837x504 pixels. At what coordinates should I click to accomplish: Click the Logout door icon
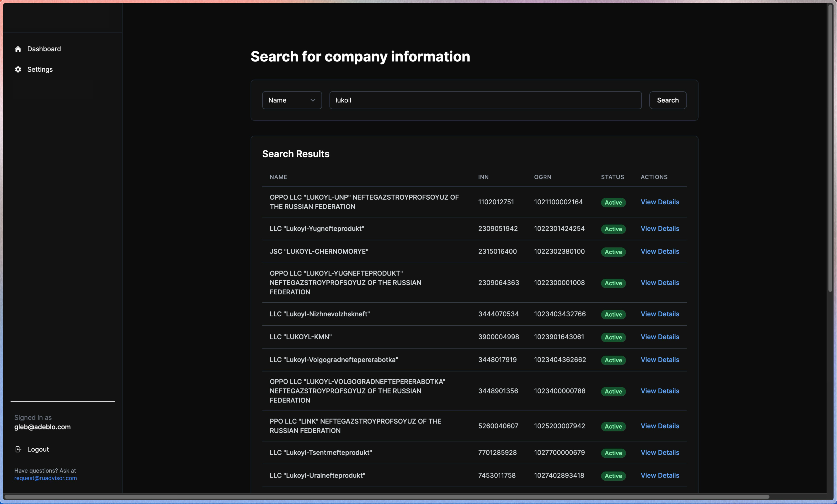pyautogui.click(x=18, y=449)
